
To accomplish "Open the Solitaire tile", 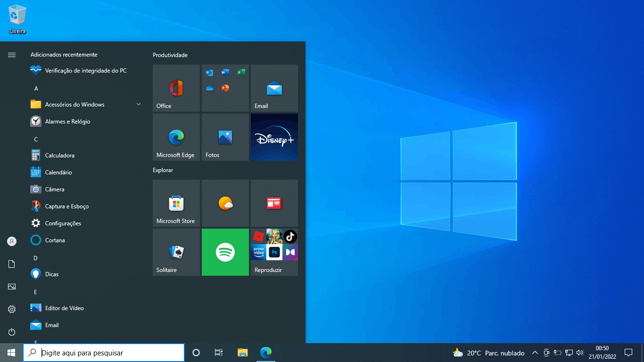I will pyautogui.click(x=176, y=252).
